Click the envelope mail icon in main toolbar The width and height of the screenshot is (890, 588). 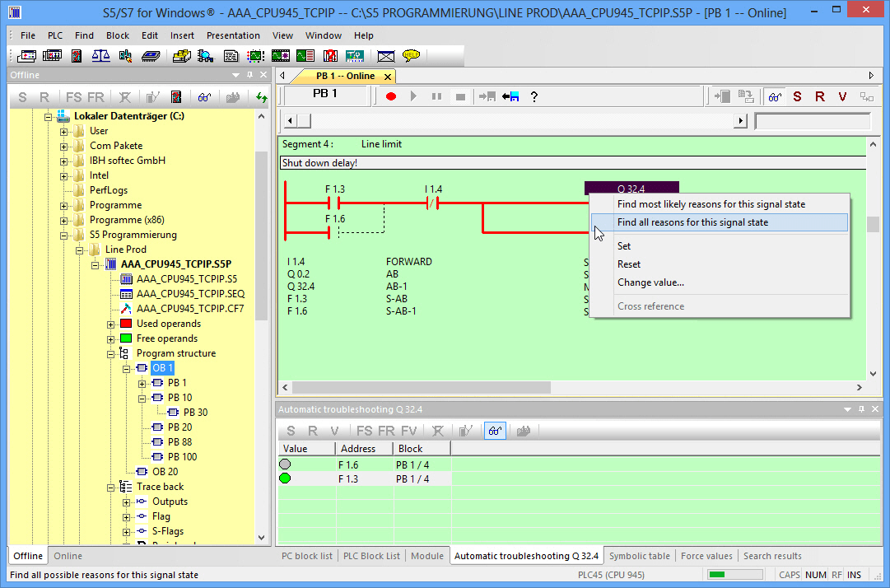(x=385, y=56)
